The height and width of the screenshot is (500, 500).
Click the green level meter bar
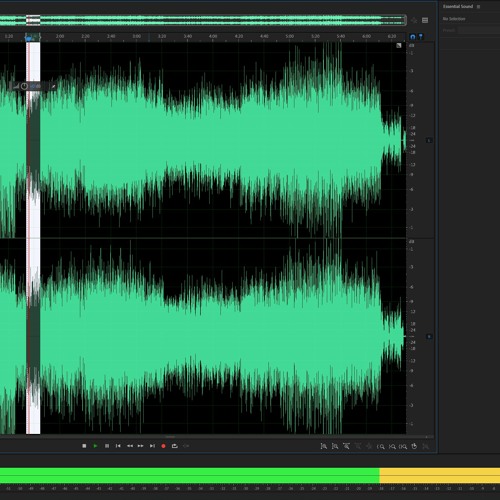[x=189, y=475]
